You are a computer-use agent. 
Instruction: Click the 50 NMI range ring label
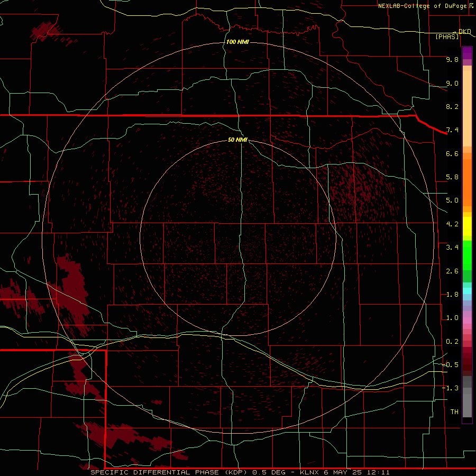237,140
